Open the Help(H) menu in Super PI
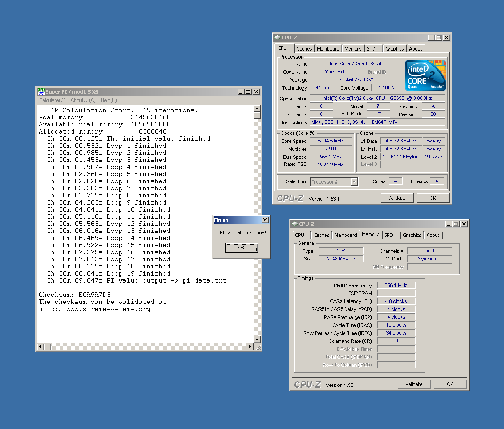The width and height of the screenshot is (504, 429). tap(109, 100)
